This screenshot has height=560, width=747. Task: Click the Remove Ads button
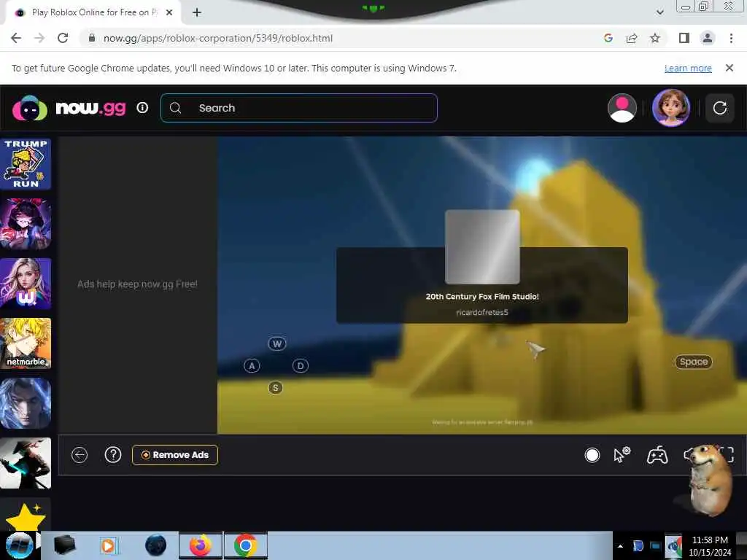(x=175, y=455)
